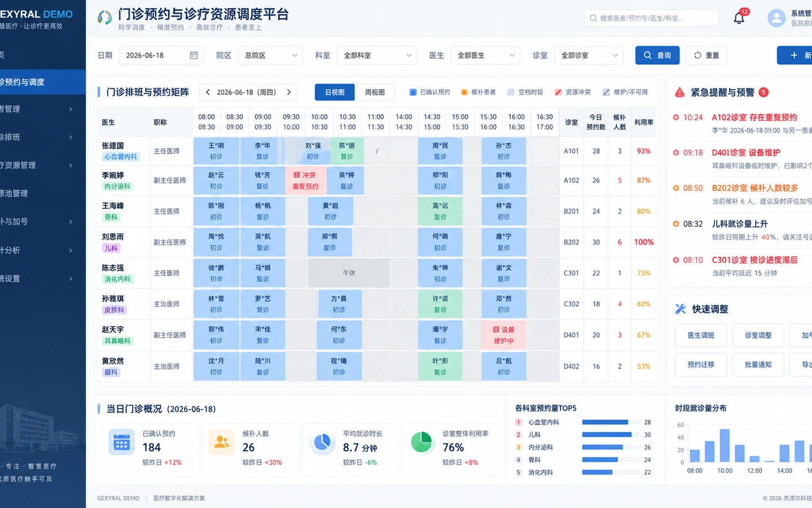Click the pie icon on 平均就诊时长 card

[322, 443]
